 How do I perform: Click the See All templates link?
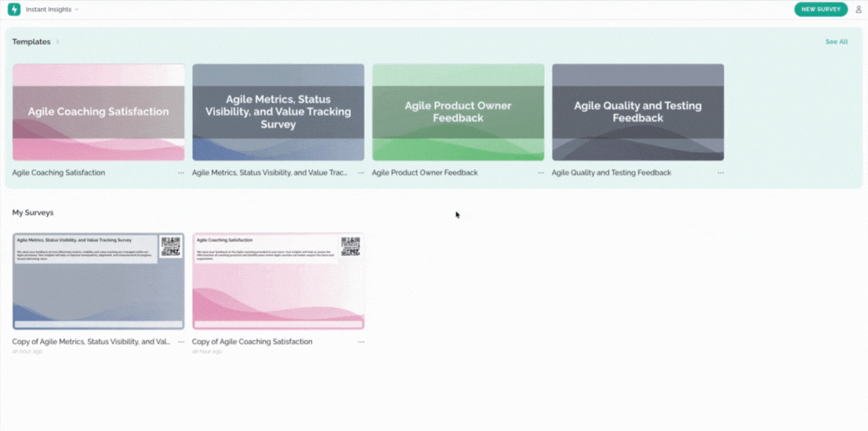(836, 42)
